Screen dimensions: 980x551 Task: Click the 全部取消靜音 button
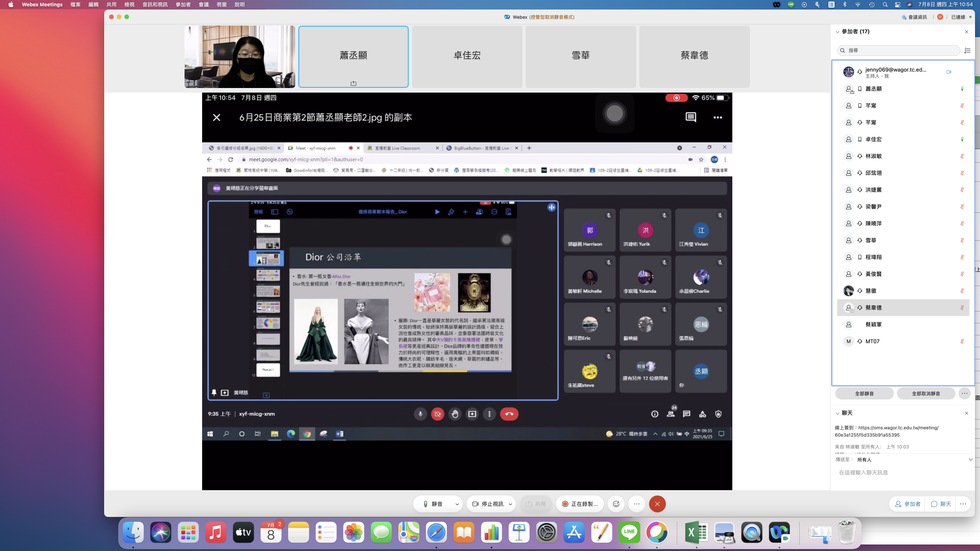[926, 393]
